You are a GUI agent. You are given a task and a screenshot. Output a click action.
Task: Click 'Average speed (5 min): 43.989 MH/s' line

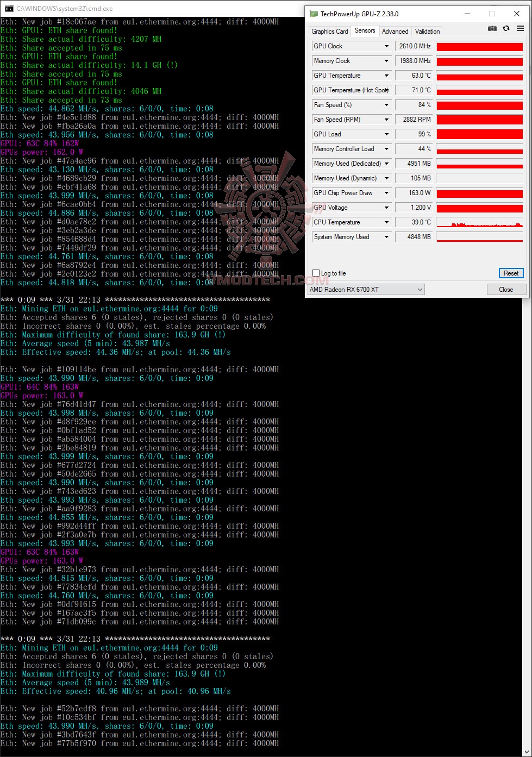85,683
